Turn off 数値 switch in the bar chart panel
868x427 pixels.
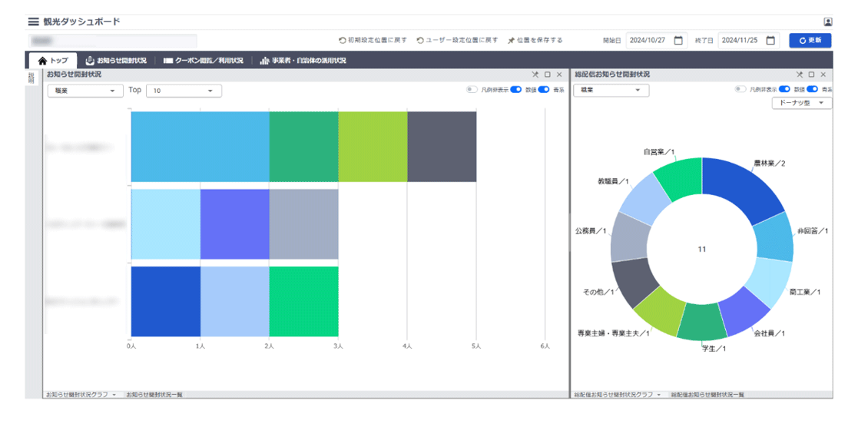click(x=515, y=90)
